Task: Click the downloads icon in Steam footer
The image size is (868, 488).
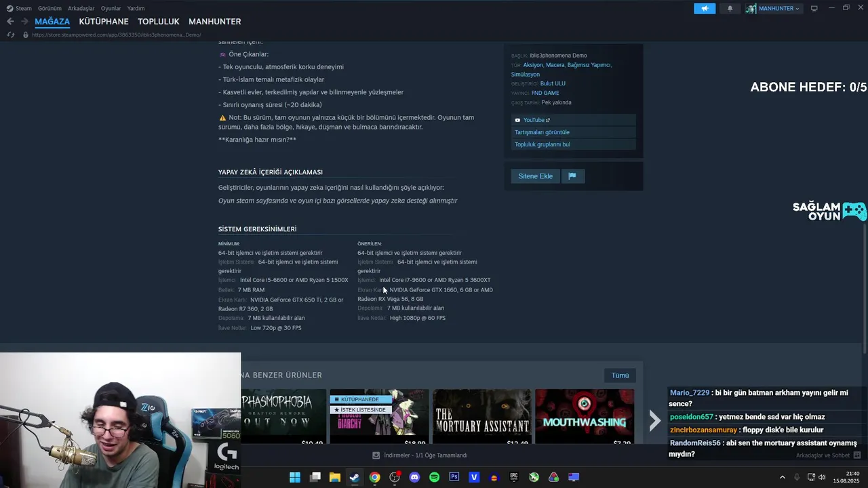Action: tap(376, 455)
